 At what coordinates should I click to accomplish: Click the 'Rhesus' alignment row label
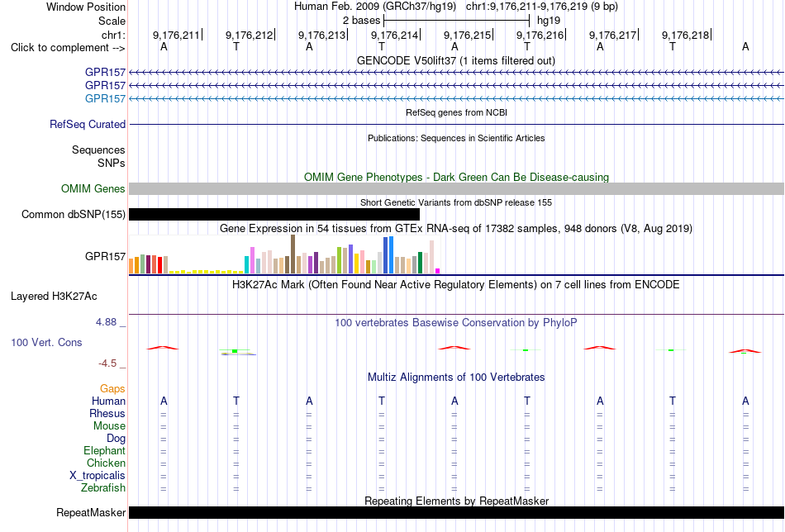point(107,413)
